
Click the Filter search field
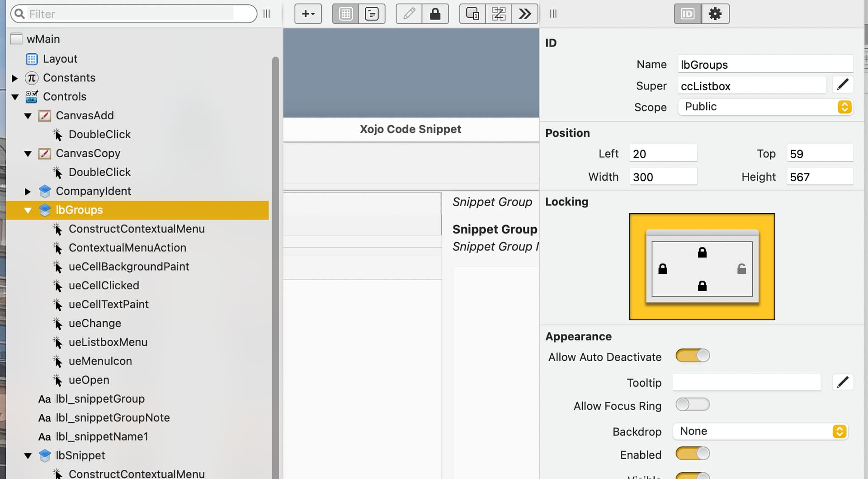pyautogui.click(x=131, y=14)
